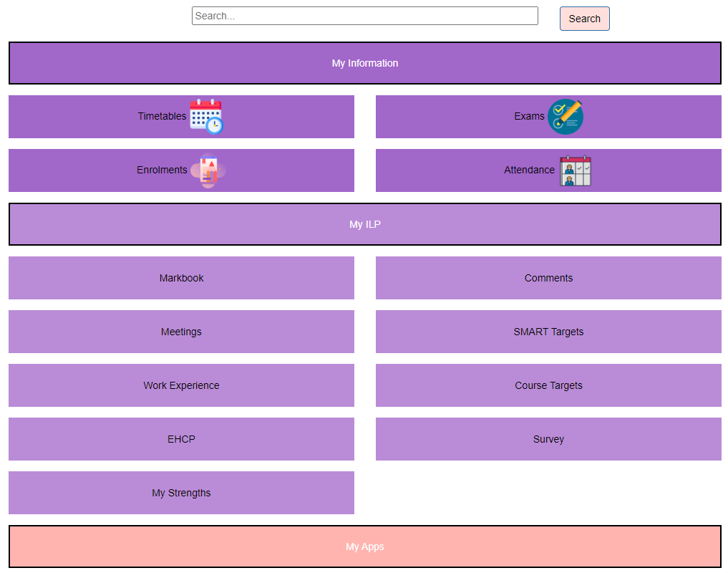Click the Enrolments document icon
Viewport: 728px width, 573px height.
[x=208, y=170]
